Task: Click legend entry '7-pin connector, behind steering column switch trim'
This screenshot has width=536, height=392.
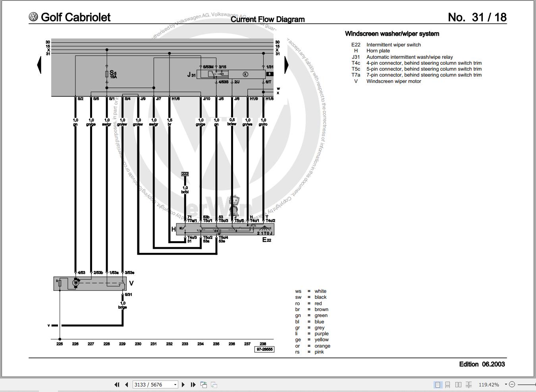Action: click(x=424, y=75)
